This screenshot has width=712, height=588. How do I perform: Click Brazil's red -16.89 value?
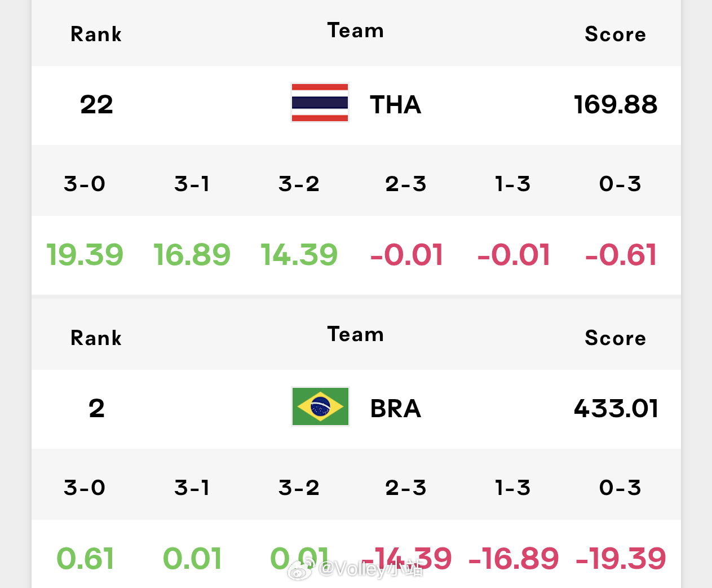coord(514,559)
